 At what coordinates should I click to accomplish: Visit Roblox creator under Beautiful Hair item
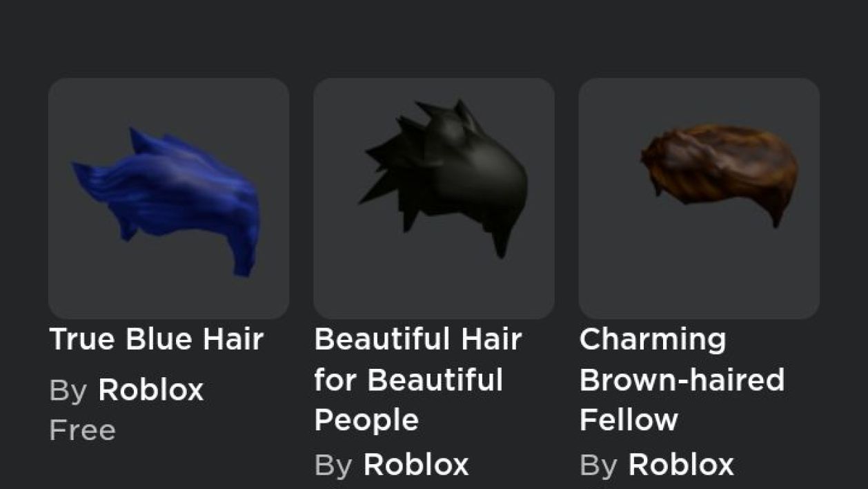click(416, 465)
